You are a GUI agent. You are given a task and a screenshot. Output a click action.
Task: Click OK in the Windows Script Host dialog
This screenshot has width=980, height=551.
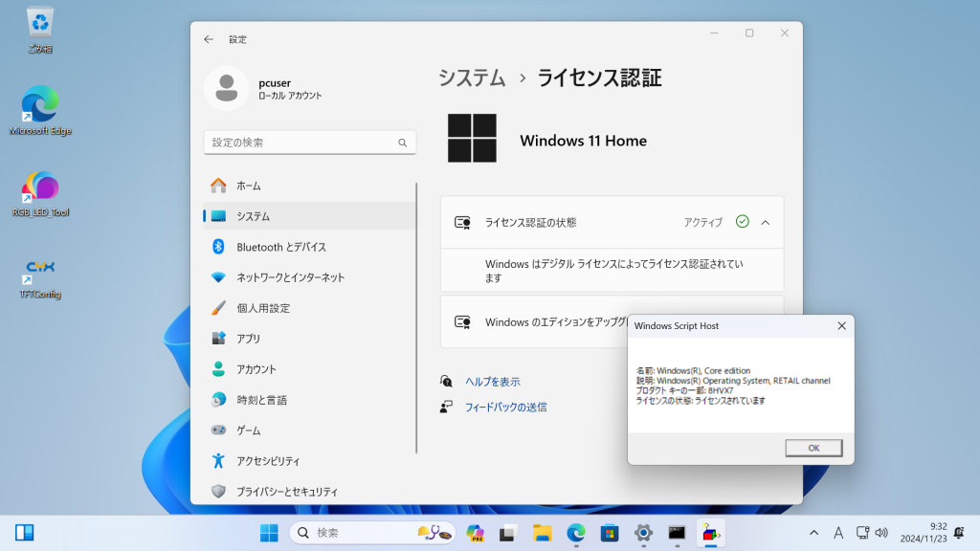813,448
